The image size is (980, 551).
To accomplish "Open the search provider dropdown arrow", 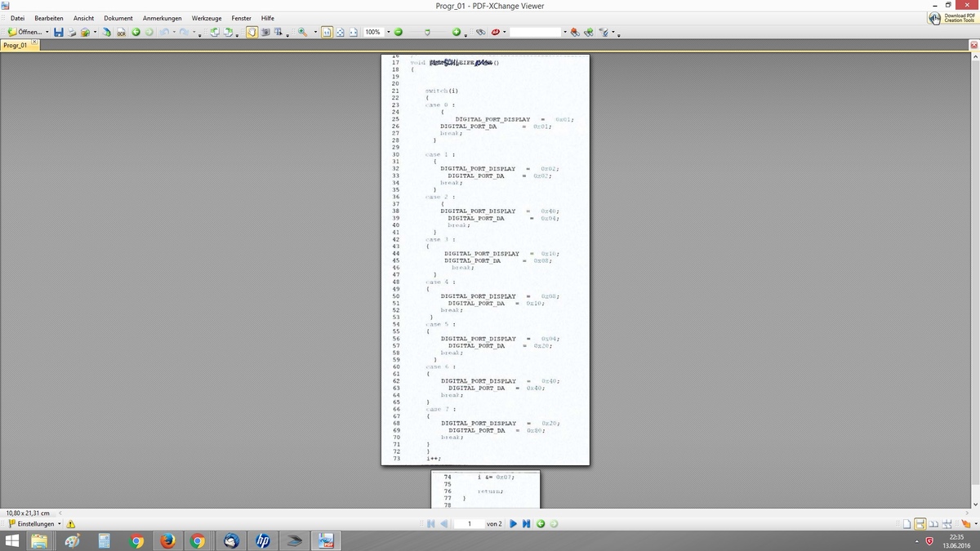I will 505,32.
